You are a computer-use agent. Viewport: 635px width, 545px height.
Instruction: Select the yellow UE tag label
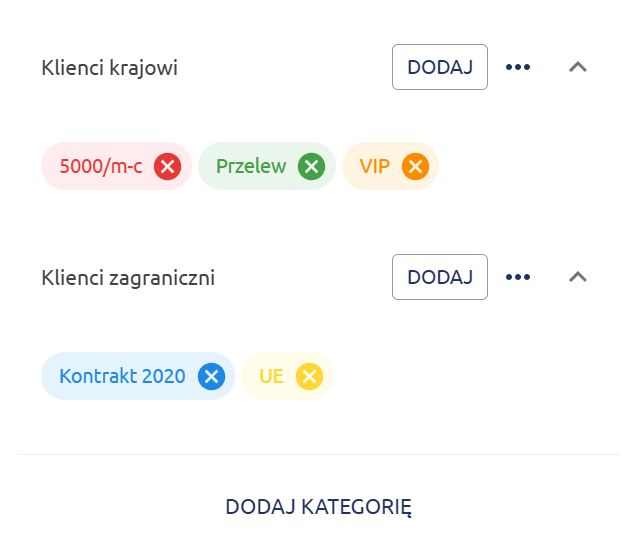point(272,376)
